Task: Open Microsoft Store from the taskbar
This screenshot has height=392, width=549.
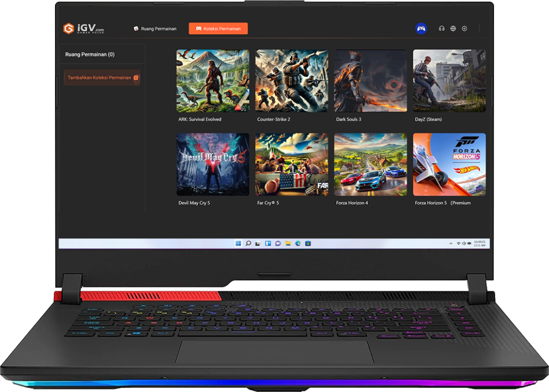Action: 308,244
